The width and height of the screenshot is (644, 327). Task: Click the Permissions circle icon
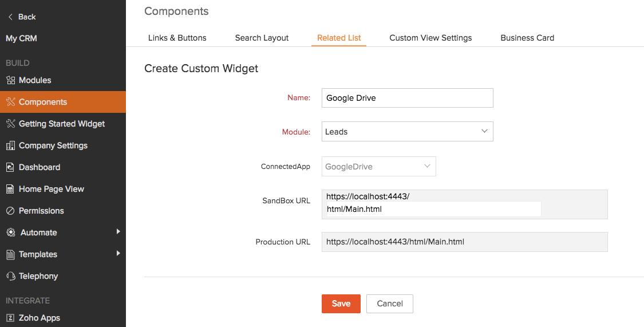(10, 211)
